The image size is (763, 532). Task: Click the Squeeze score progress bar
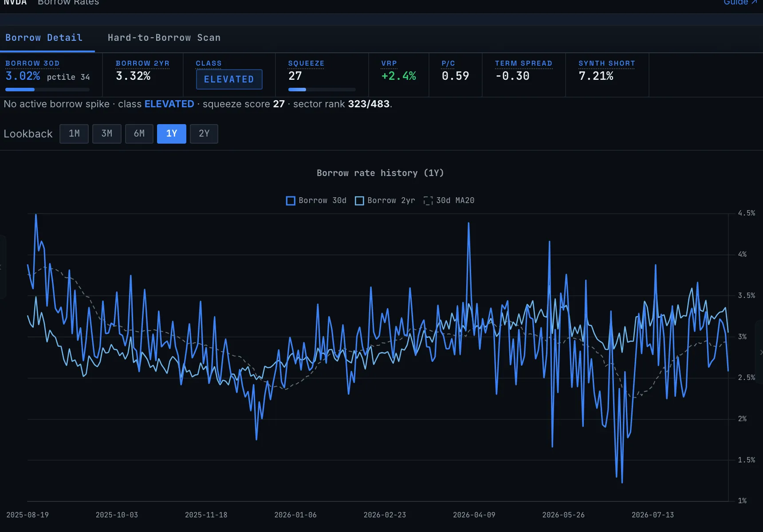322,90
